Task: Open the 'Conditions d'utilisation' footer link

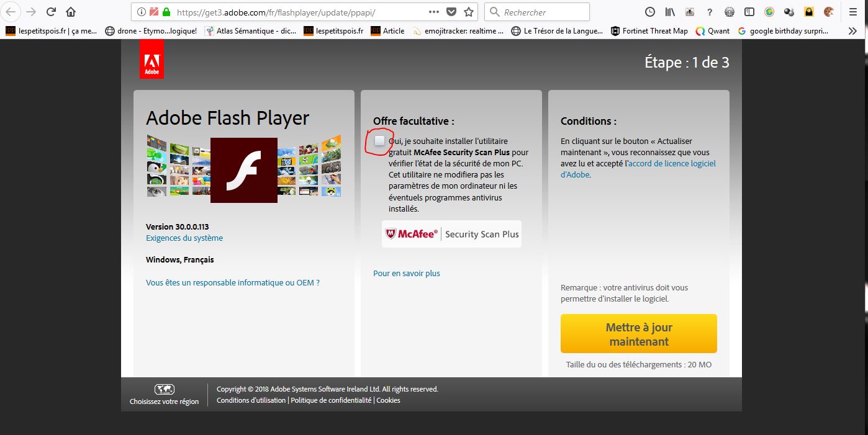Action: [x=251, y=401]
